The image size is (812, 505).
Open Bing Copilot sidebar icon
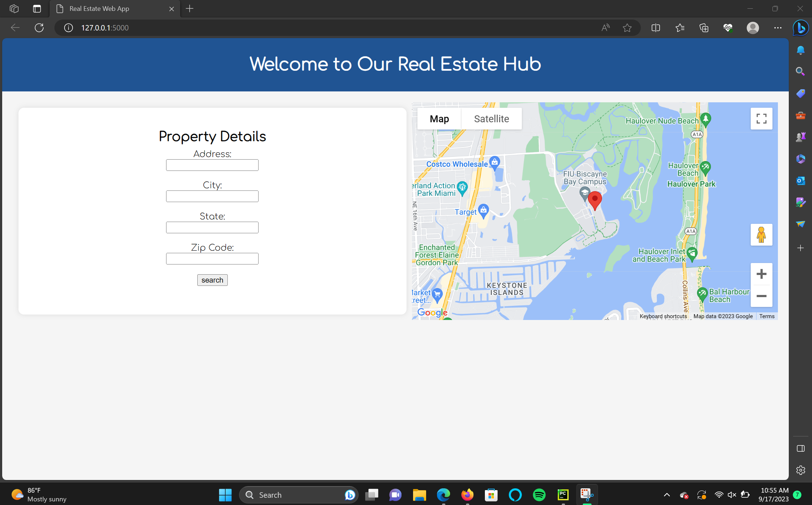coord(800,28)
